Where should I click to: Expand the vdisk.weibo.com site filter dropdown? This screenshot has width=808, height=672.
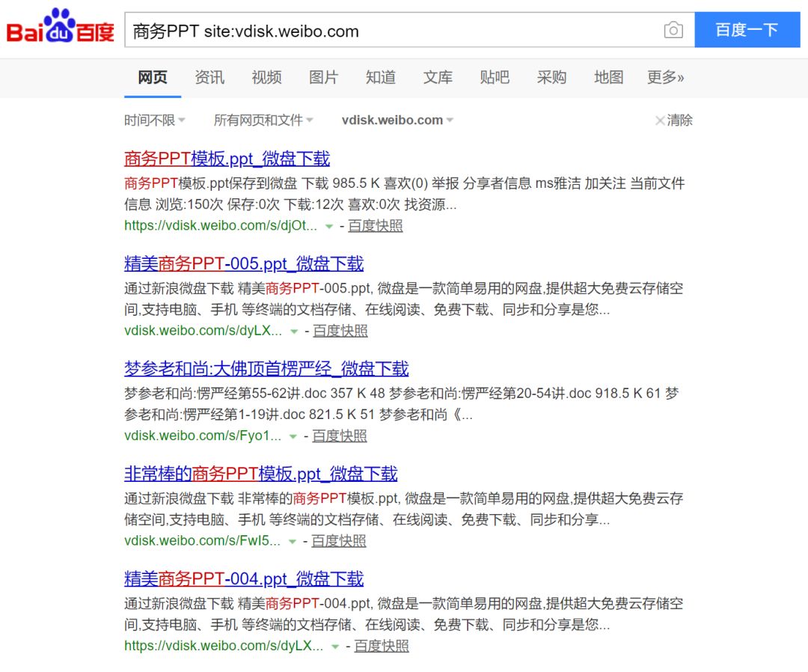point(397,120)
